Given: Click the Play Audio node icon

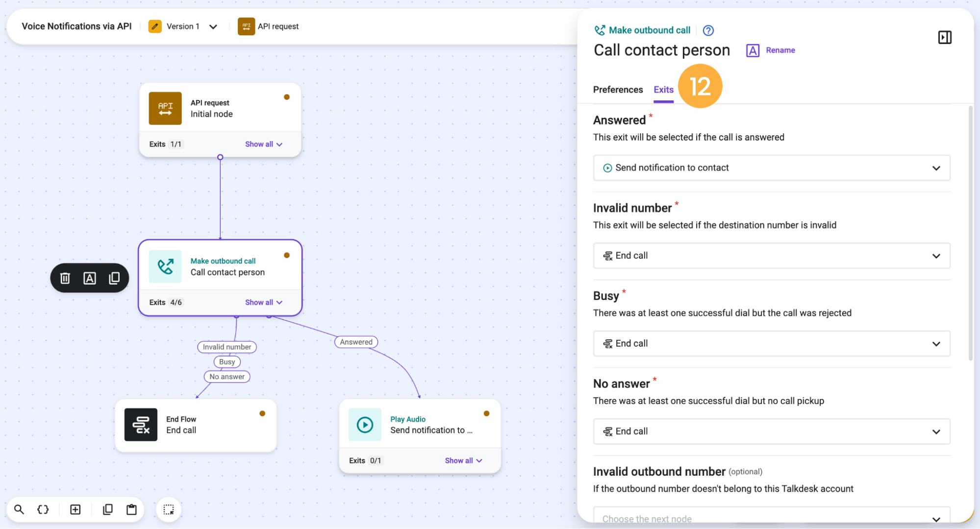Looking at the screenshot, I should [365, 425].
